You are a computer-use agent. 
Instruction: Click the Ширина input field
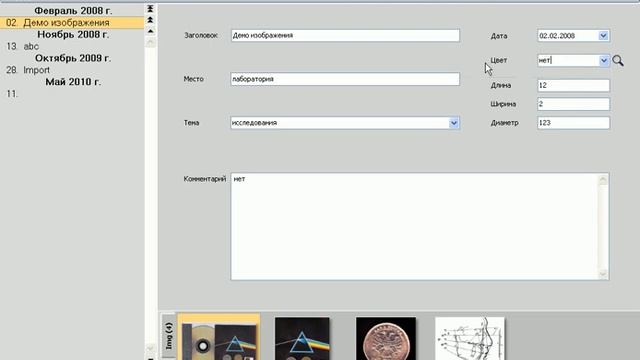pos(573,104)
